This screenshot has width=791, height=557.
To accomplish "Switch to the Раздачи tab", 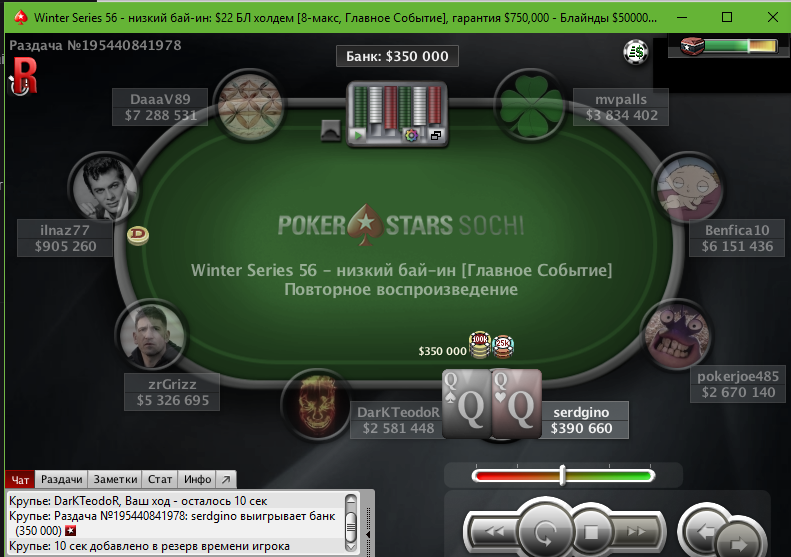I will (x=62, y=479).
